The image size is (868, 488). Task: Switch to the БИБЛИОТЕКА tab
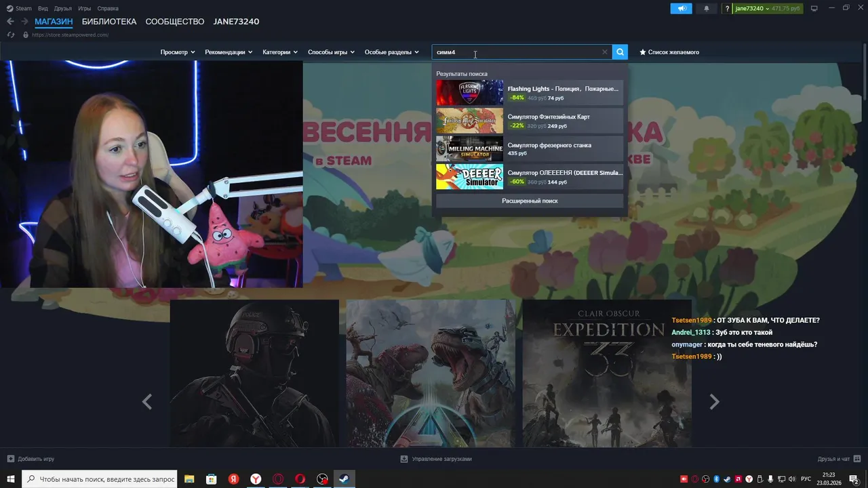pyautogui.click(x=109, y=22)
